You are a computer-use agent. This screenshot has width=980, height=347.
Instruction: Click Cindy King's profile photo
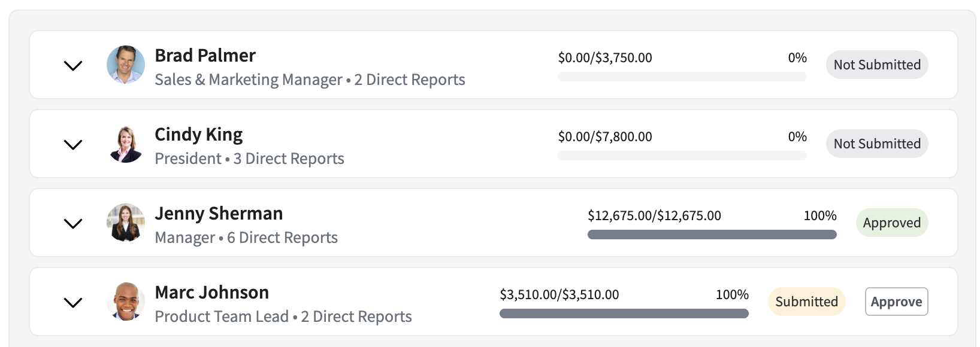[x=126, y=144]
